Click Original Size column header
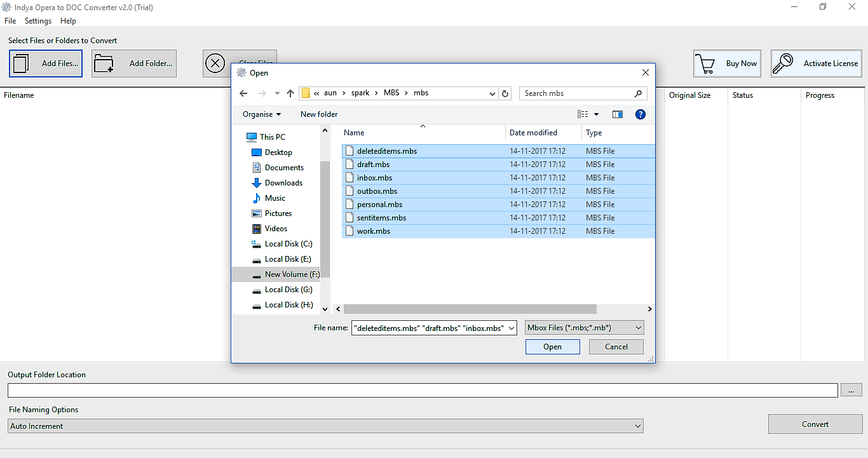The width and height of the screenshot is (868, 458). [690, 95]
